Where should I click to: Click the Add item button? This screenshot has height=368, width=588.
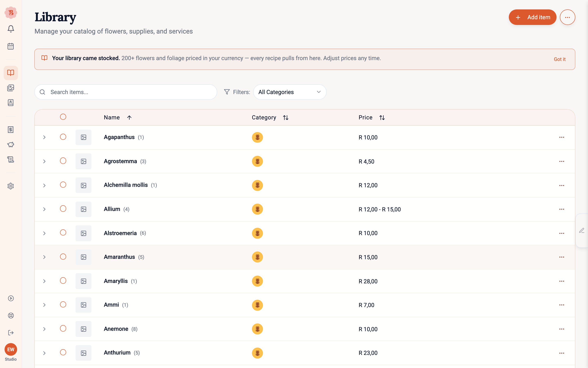(532, 17)
